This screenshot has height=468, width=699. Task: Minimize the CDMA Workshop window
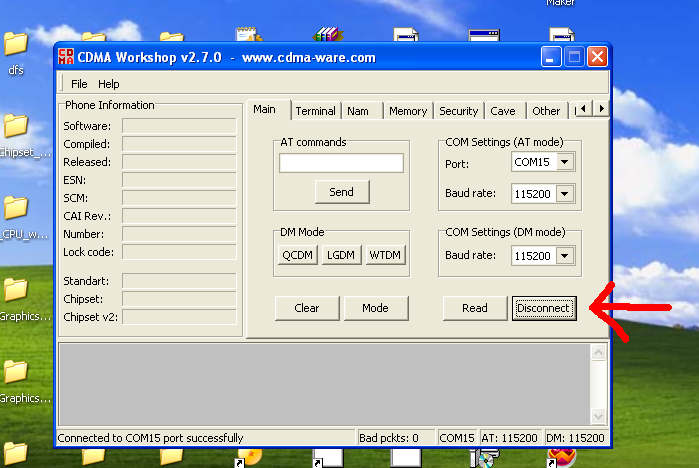click(551, 57)
